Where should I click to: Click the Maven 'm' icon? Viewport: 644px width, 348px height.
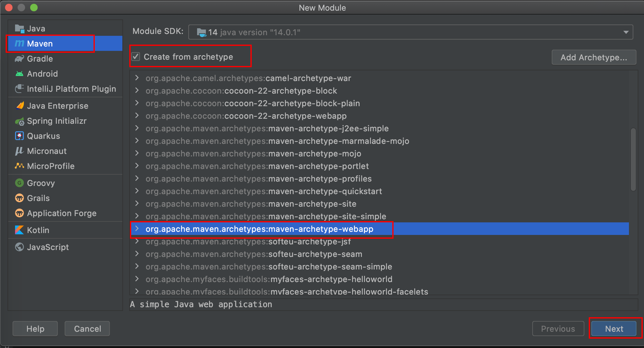(19, 43)
